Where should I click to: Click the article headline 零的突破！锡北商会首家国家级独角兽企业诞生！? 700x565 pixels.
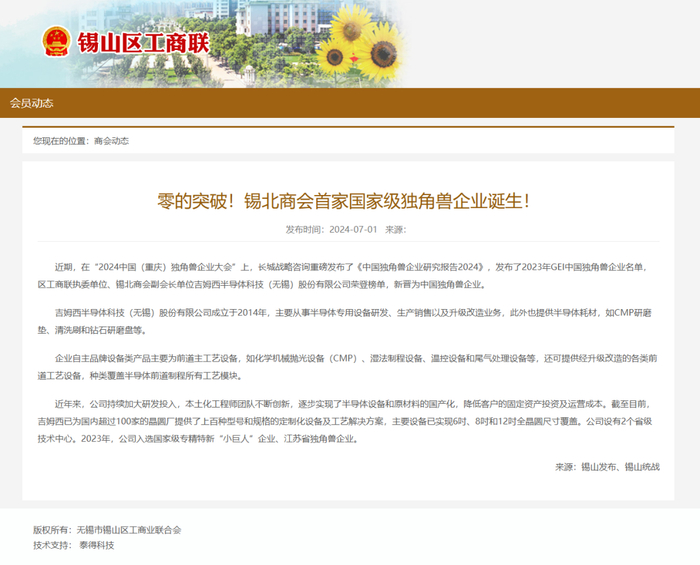click(x=344, y=201)
